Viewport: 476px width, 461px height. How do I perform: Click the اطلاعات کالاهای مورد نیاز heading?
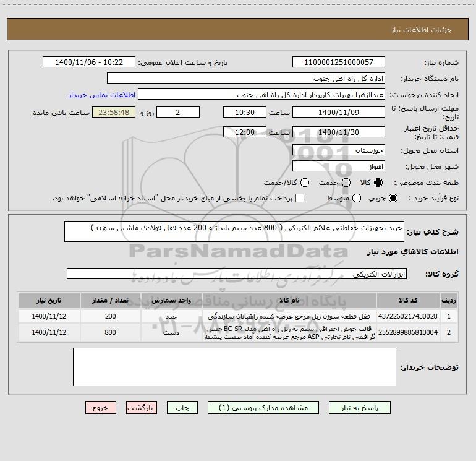(412, 252)
